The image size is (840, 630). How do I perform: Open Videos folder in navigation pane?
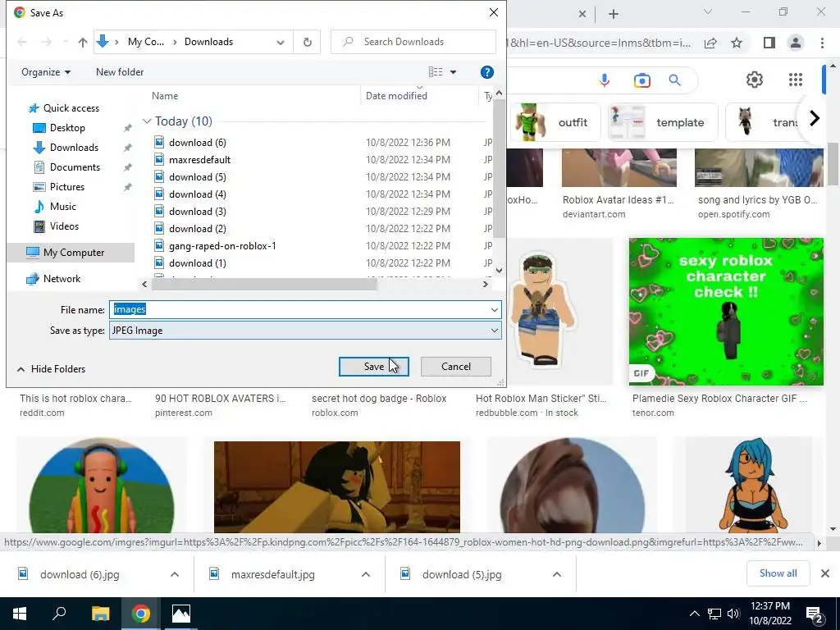tap(64, 226)
